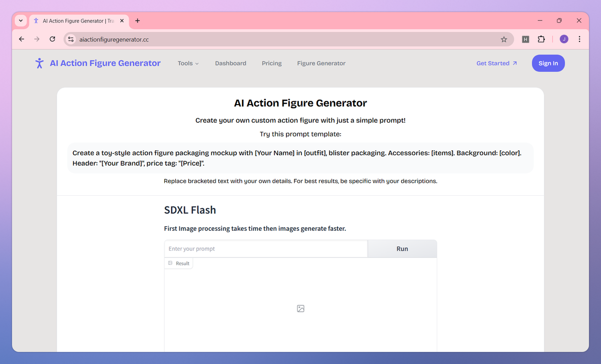The width and height of the screenshot is (601, 364).
Task: Click the Sign In button
Action: [x=548, y=63]
